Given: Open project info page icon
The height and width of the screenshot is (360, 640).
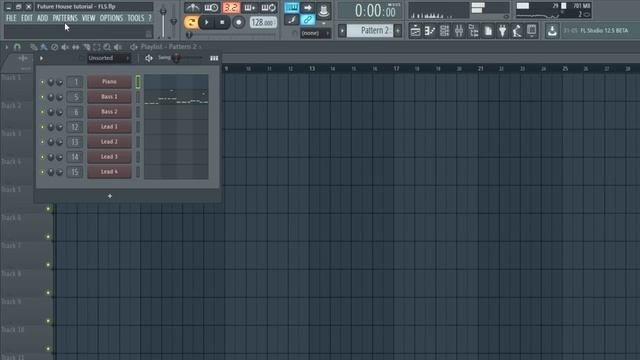Looking at the screenshot, I should [488, 31].
